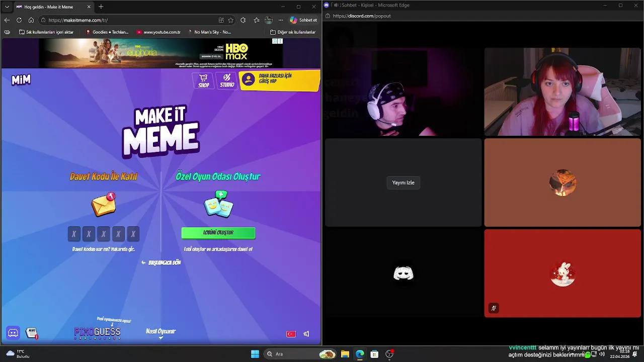Select the Discord logo participant tile
Image resolution: width=644 pixels, height=362 pixels.
pyautogui.click(x=403, y=274)
